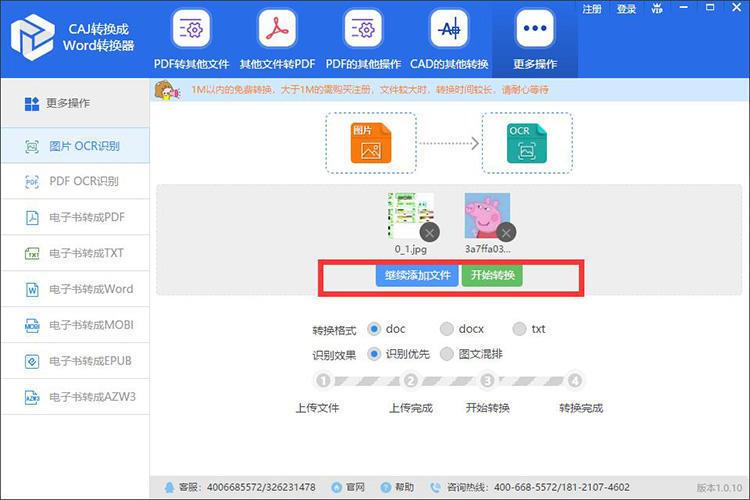Select the doc output format
The width and height of the screenshot is (750, 500).
click(x=374, y=329)
